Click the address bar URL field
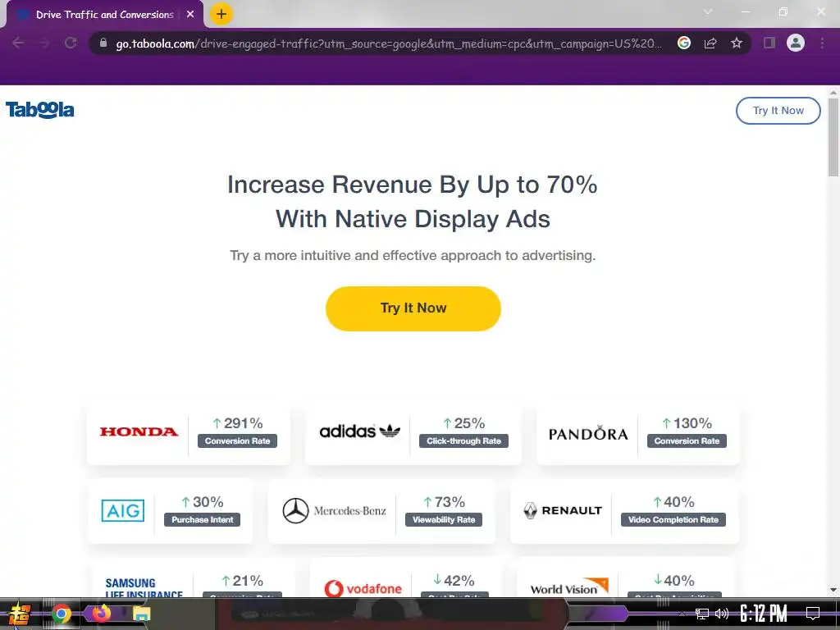The height and width of the screenshot is (630, 840). [x=388, y=43]
